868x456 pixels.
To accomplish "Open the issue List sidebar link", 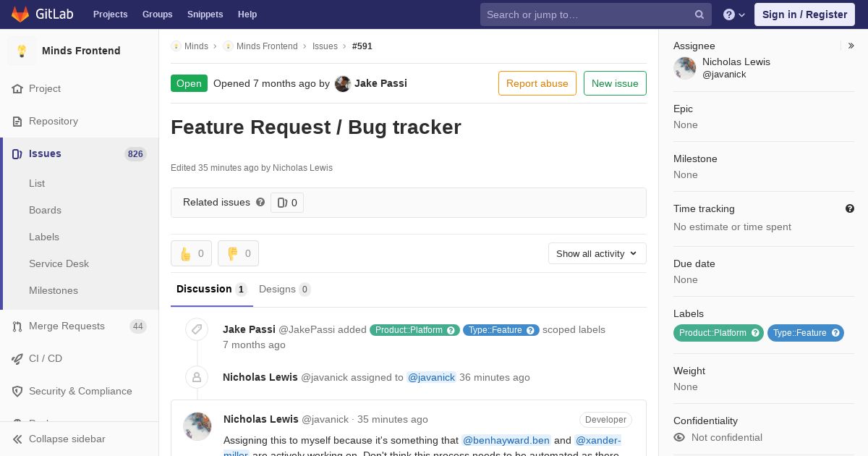I will [37, 183].
